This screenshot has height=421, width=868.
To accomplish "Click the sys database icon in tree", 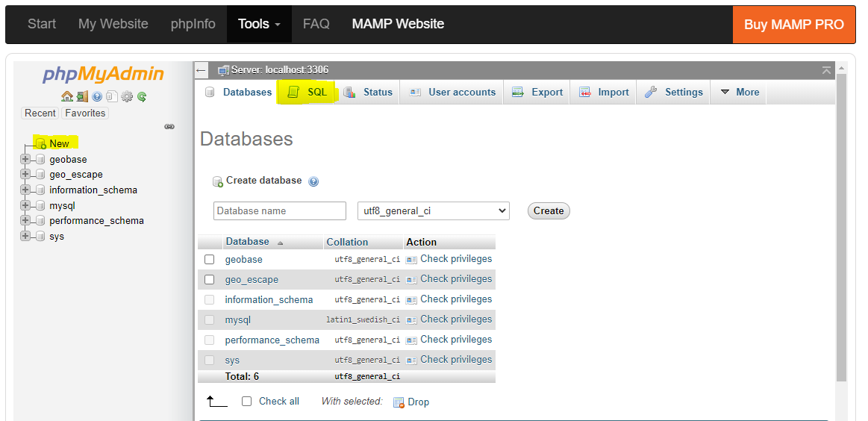I will tap(40, 237).
